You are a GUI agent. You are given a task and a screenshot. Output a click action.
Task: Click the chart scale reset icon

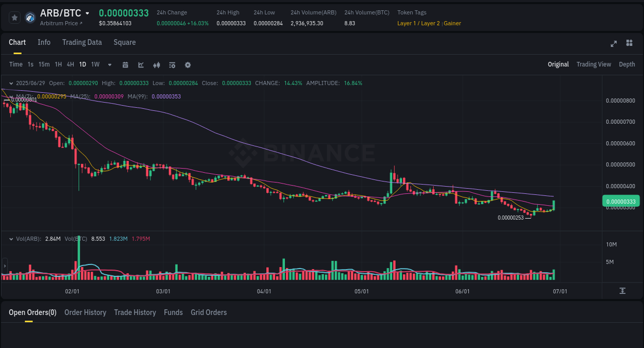pos(622,291)
